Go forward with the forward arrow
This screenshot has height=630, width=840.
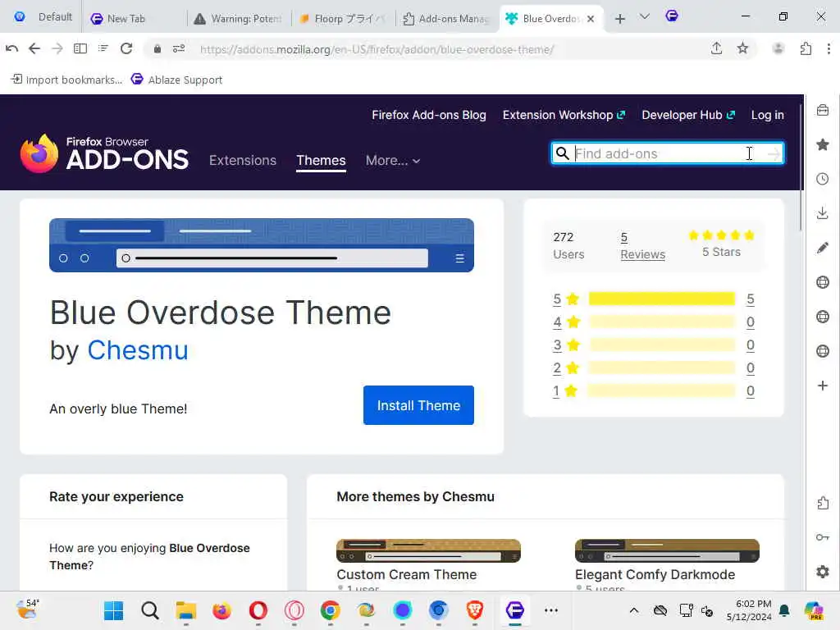pyautogui.click(x=57, y=48)
